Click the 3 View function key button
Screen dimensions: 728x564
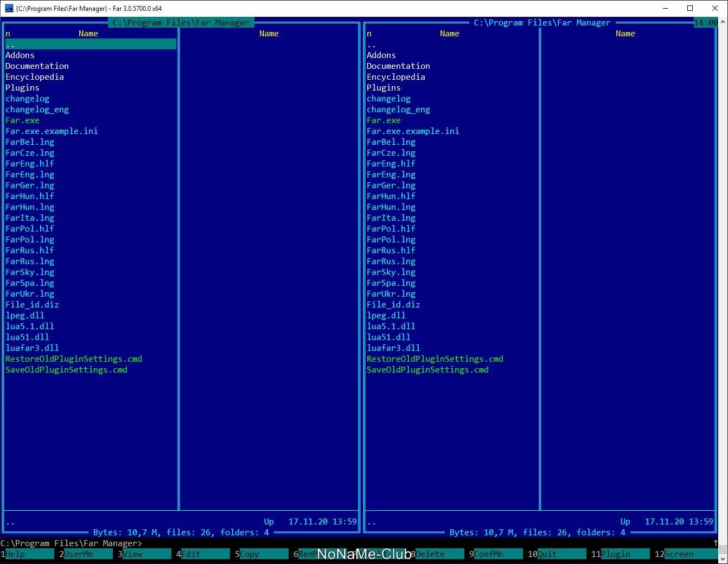point(144,554)
